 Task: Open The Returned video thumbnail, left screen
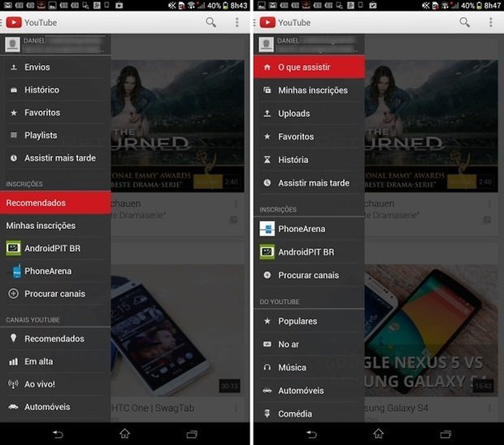tap(178, 126)
